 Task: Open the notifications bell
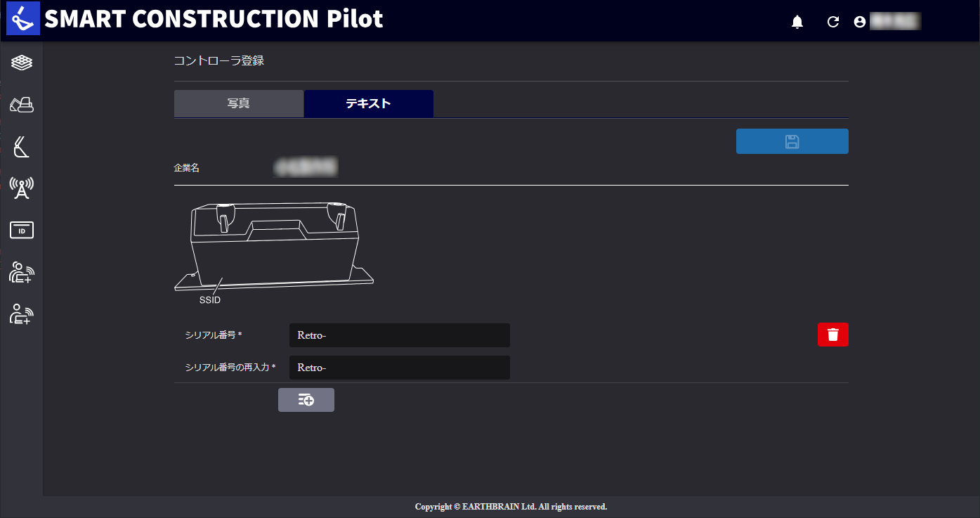pyautogui.click(x=797, y=22)
